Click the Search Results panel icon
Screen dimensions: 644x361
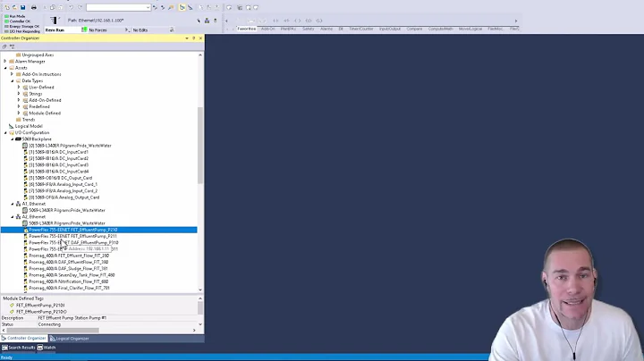[x=4, y=348]
